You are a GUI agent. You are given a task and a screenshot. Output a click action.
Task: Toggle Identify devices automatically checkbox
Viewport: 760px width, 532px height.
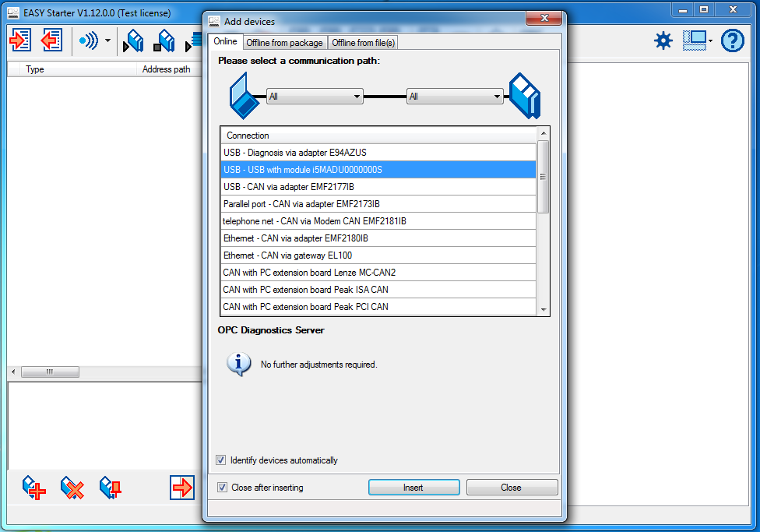[x=221, y=460]
